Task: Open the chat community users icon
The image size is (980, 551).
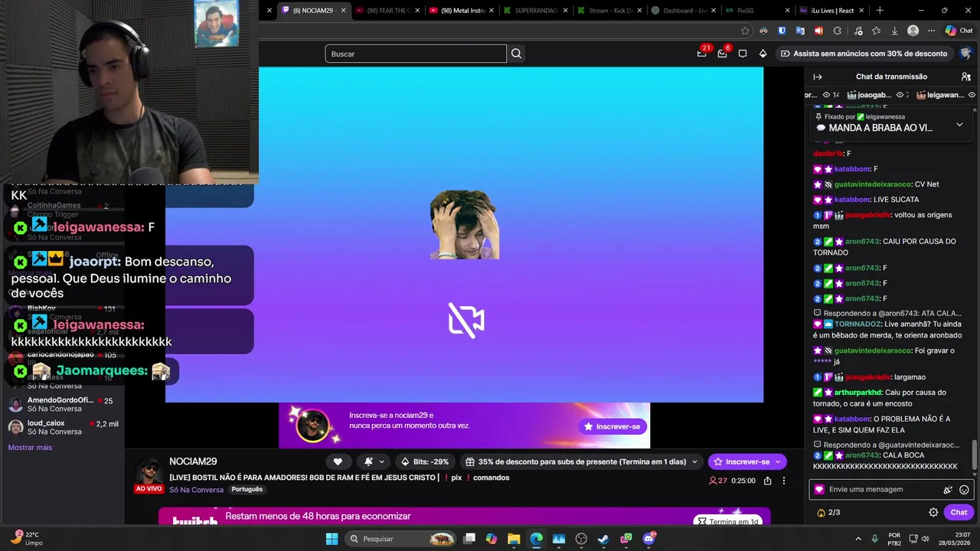Action: 966,77
